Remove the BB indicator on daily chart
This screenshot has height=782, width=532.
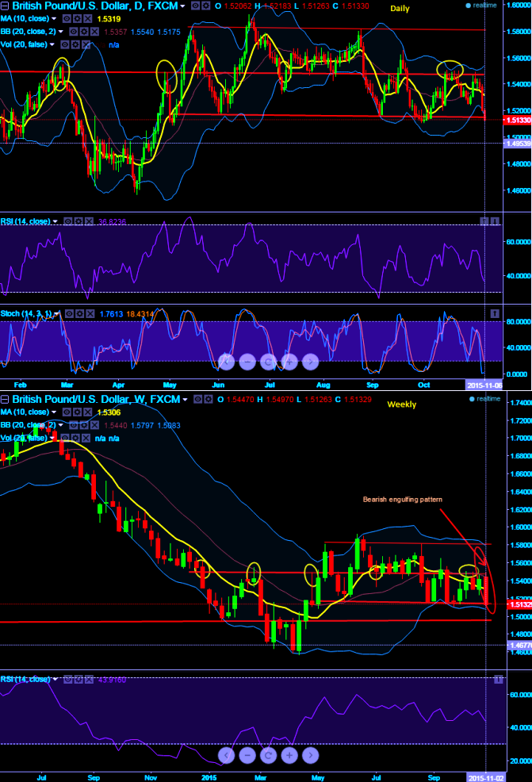coord(95,31)
